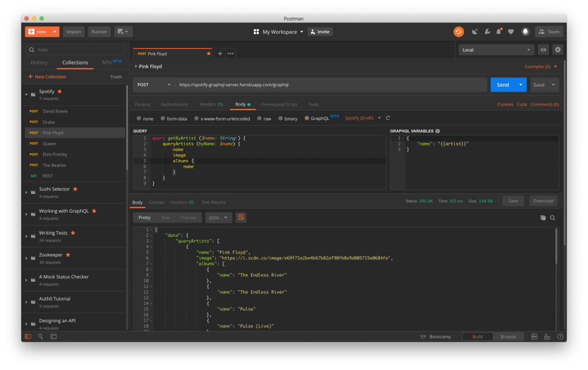Open the Authorization tab

[175, 104]
